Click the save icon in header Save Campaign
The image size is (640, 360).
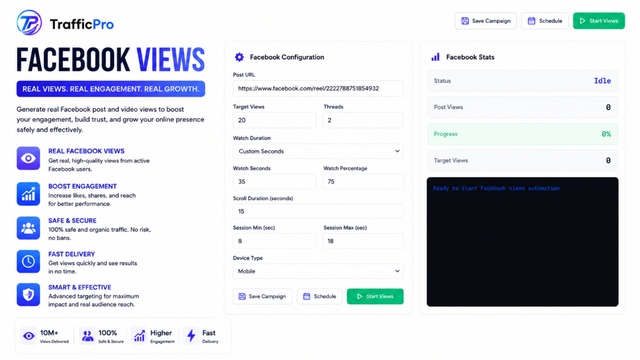point(465,21)
